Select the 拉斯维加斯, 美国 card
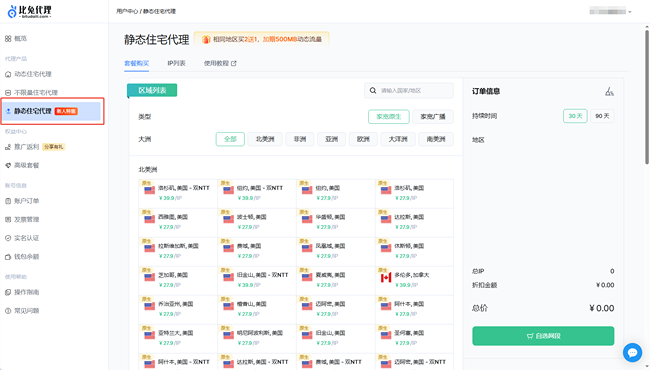 [x=178, y=252]
